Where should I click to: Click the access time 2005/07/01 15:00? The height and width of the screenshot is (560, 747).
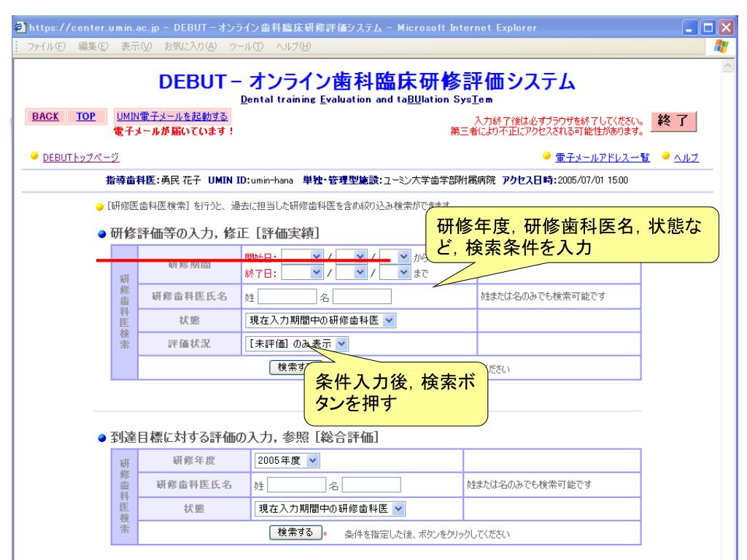[x=593, y=180]
